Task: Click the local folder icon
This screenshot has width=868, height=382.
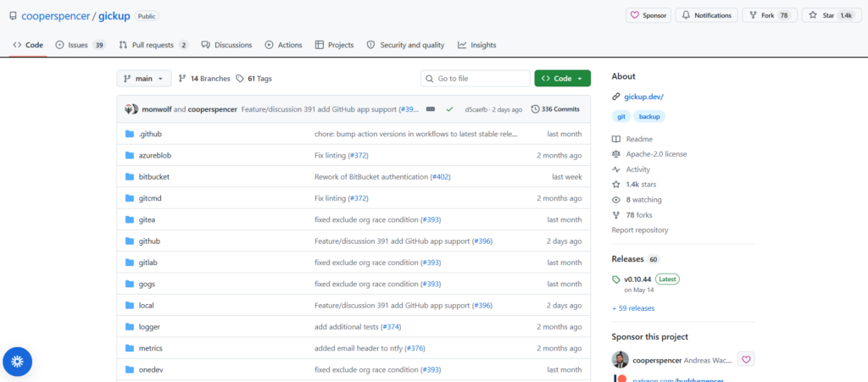Action: [x=130, y=305]
